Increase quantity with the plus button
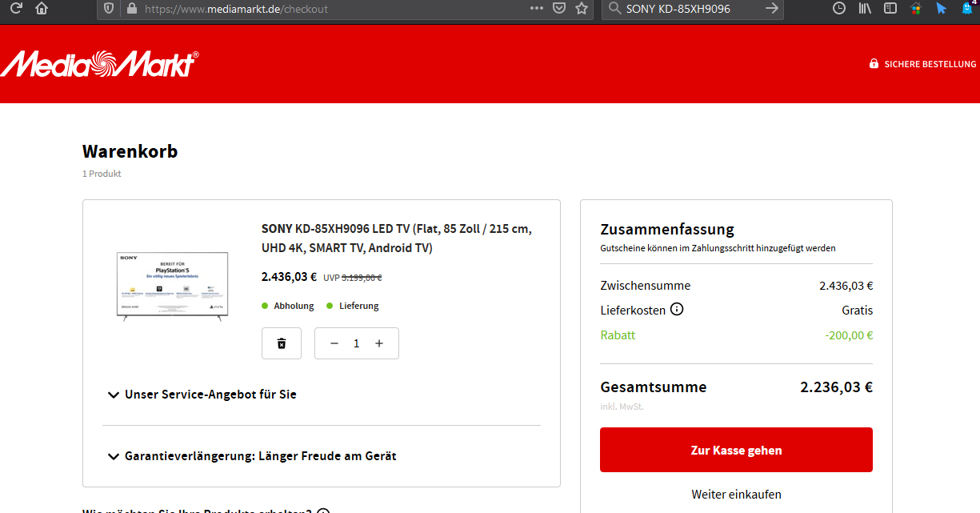 click(379, 343)
